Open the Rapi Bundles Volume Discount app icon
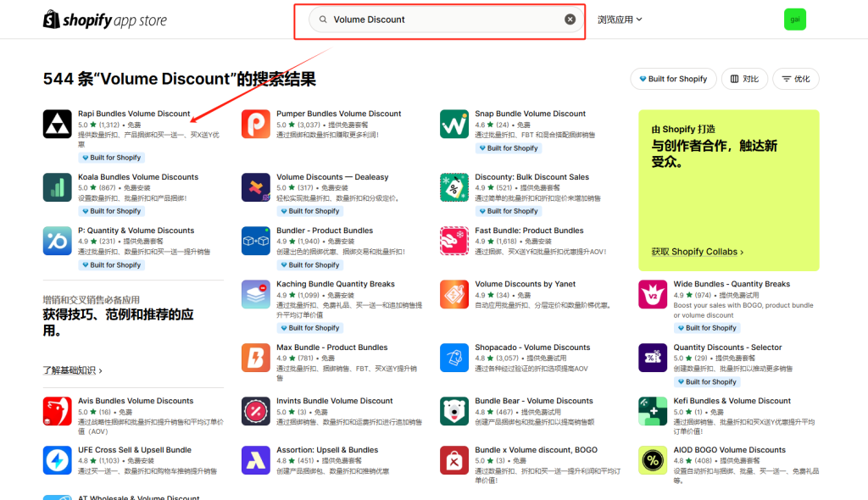 pyautogui.click(x=57, y=125)
